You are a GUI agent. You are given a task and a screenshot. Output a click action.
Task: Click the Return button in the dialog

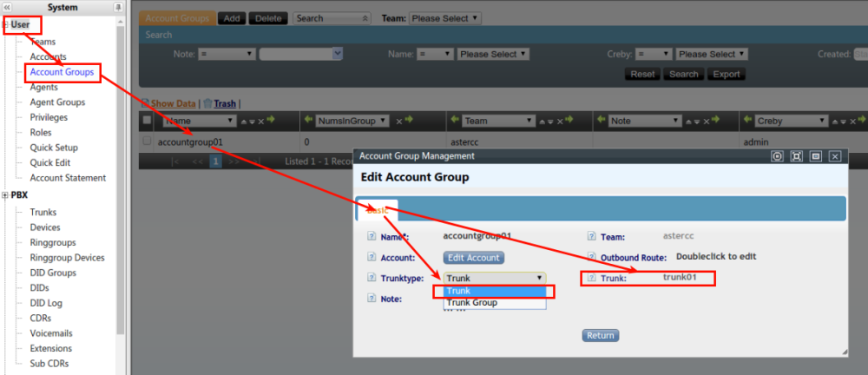[x=600, y=335]
